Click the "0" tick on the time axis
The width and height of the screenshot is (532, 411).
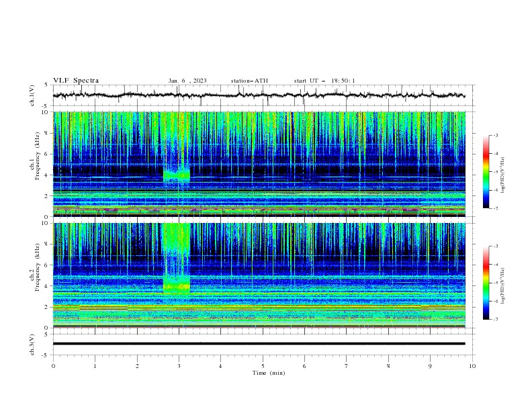click(53, 366)
